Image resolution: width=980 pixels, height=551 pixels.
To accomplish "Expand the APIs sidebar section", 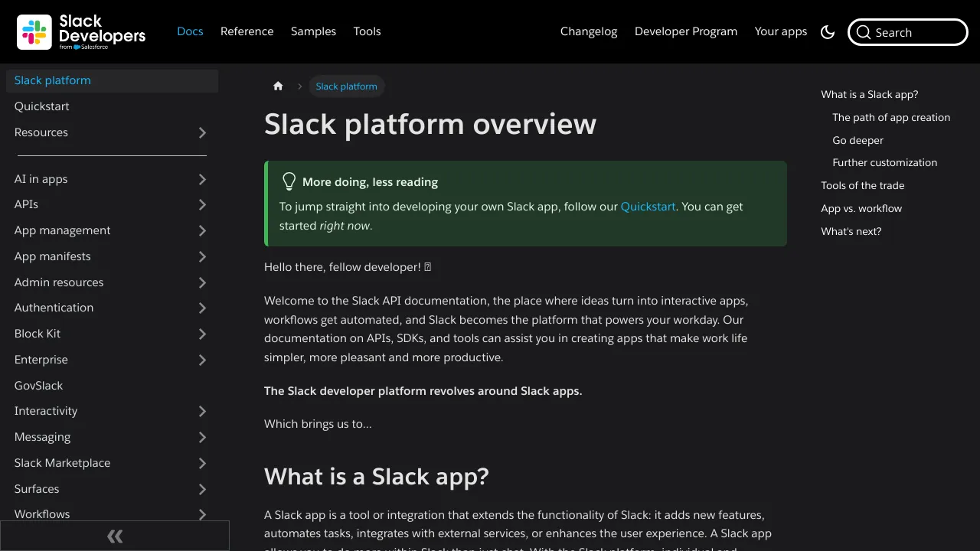I will [x=202, y=205].
